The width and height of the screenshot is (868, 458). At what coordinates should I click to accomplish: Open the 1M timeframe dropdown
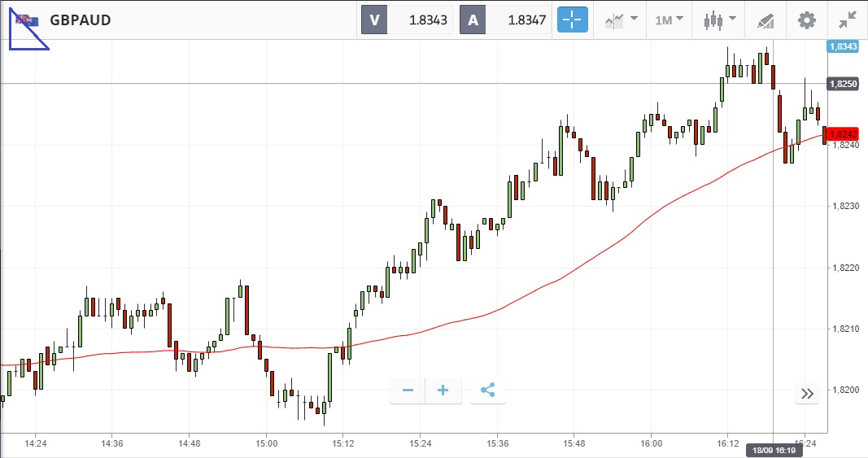click(x=669, y=20)
